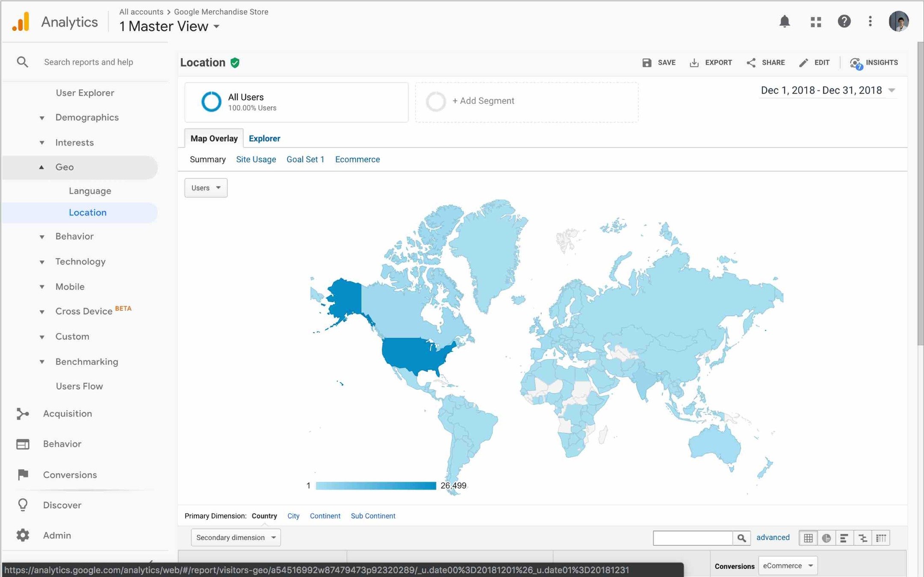Click the table search magnifier button
The image size is (924, 577).
click(x=741, y=538)
